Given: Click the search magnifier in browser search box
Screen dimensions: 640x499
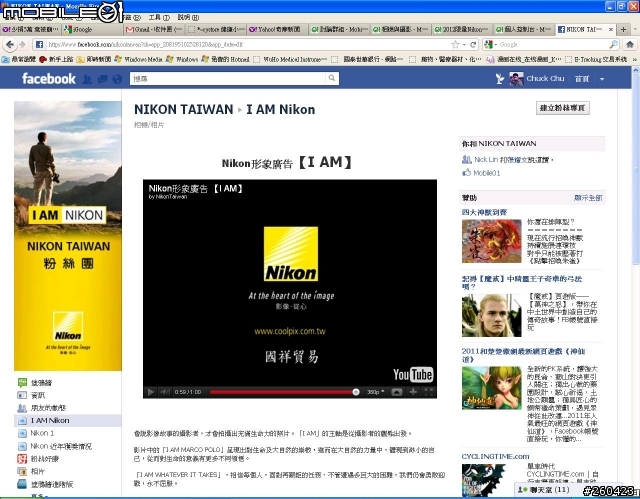Looking at the screenshot, I should pyautogui.click(x=614, y=44).
